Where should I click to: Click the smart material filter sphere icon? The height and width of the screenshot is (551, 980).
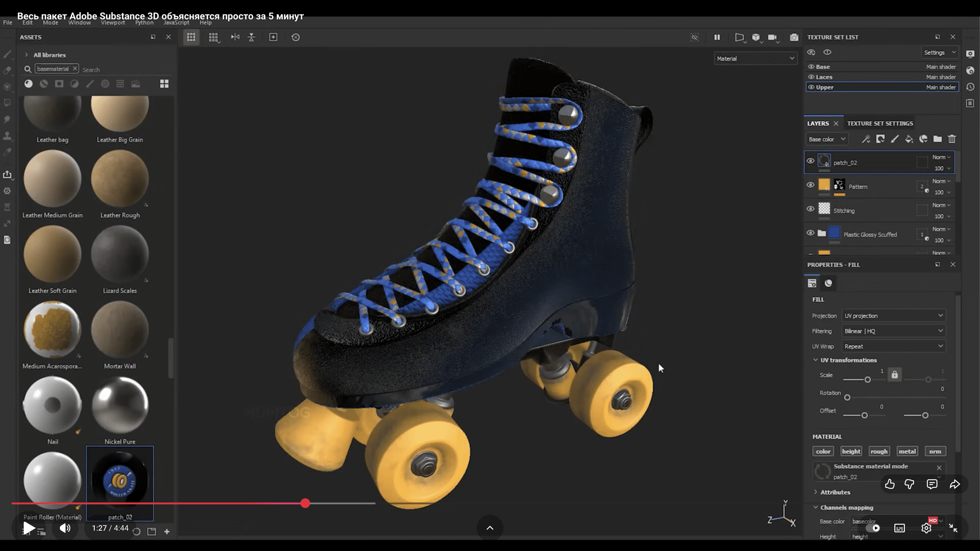click(x=44, y=84)
